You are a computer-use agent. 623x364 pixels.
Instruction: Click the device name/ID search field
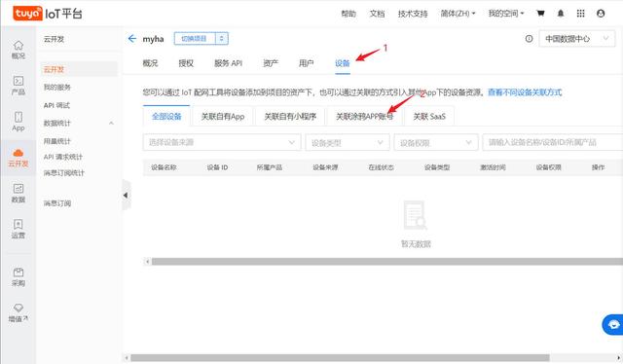tap(553, 142)
